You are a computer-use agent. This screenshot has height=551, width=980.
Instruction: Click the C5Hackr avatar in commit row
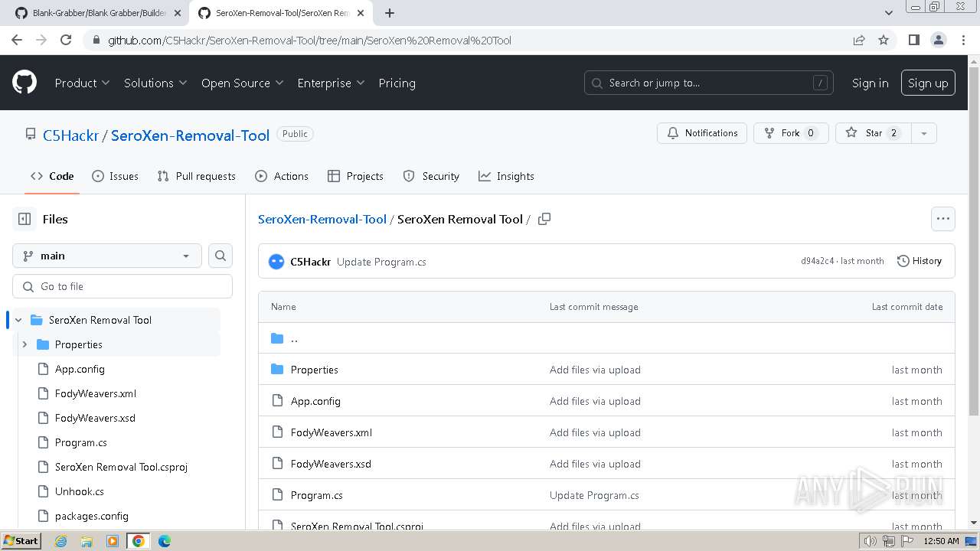[276, 262]
